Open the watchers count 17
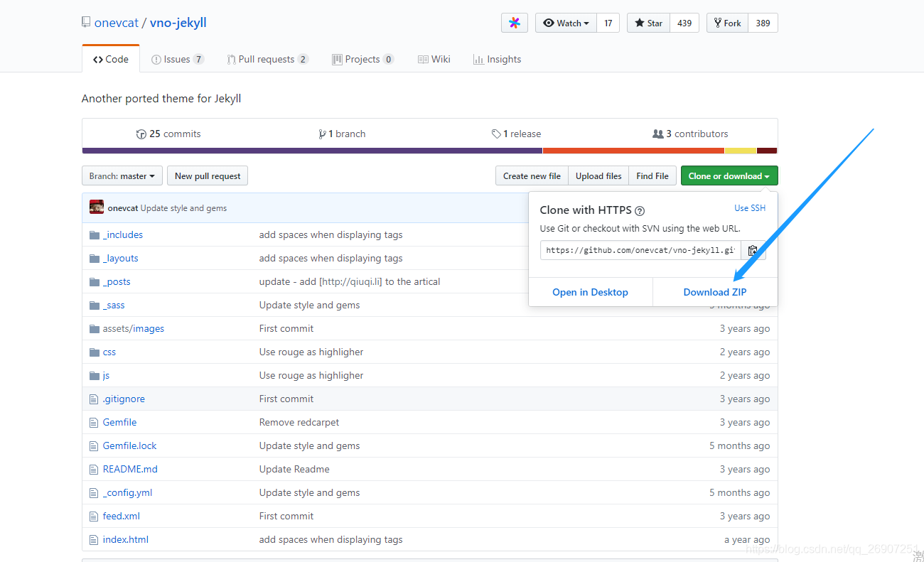This screenshot has width=924, height=562. click(x=608, y=23)
